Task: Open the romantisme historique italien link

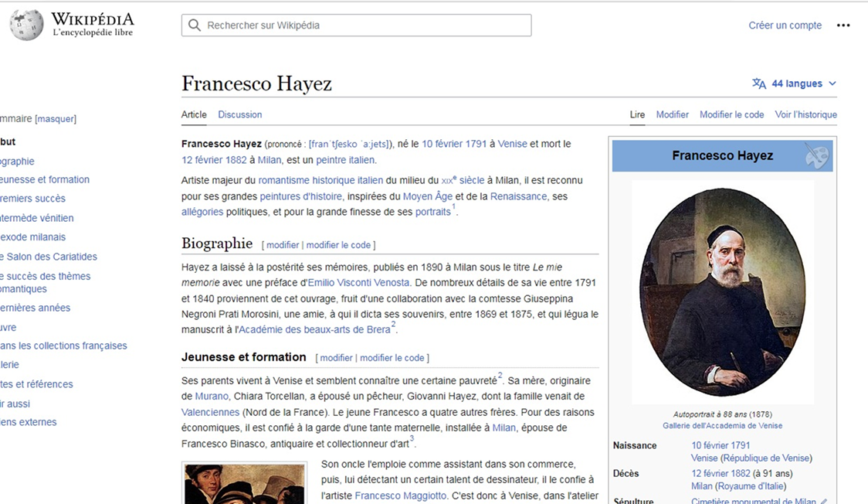Action: (x=320, y=181)
